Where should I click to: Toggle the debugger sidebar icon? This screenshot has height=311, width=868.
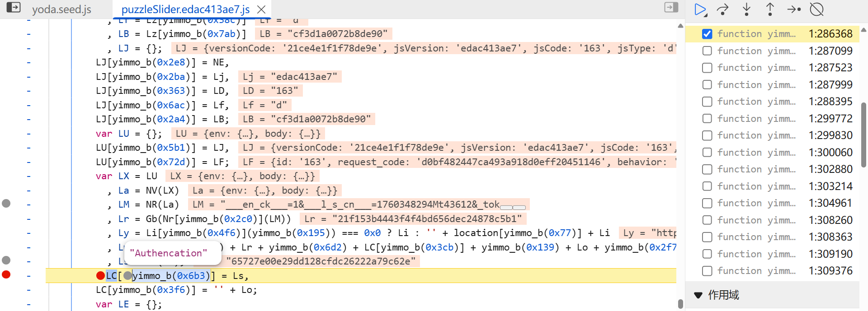671,7
